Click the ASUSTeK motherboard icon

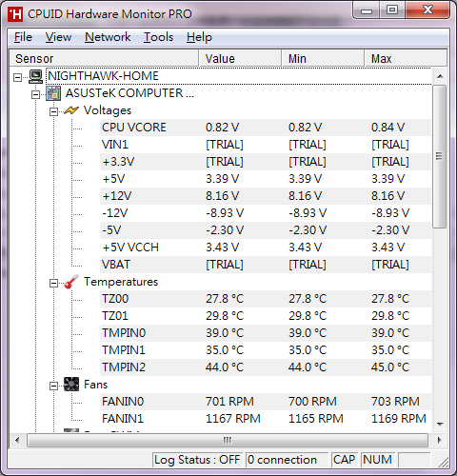click(53, 93)
